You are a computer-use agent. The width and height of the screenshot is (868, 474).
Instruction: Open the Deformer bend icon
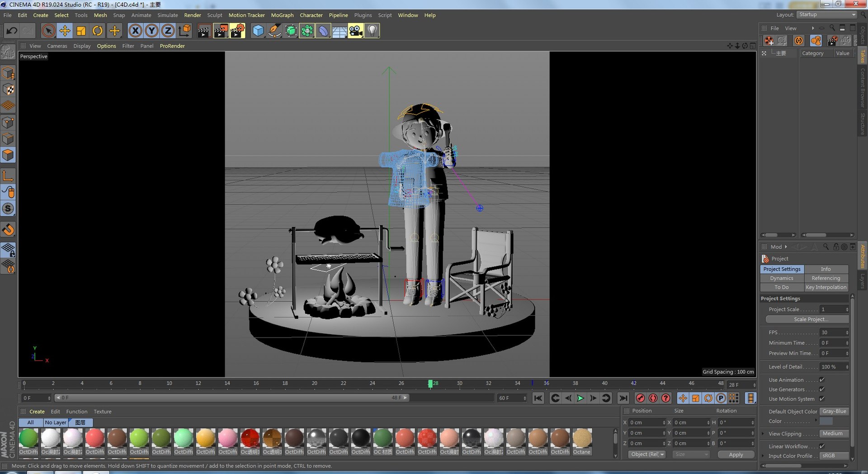tap(323, 31)
